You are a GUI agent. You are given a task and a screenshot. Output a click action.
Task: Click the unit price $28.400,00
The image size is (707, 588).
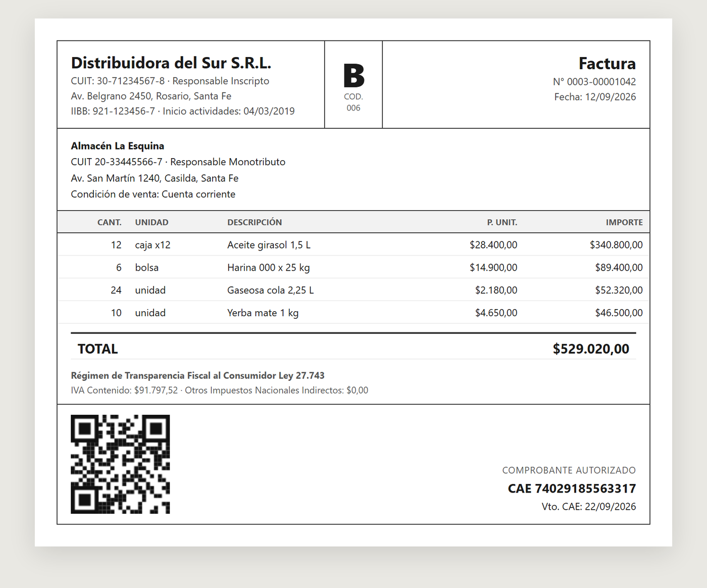[x=493, y=245]
